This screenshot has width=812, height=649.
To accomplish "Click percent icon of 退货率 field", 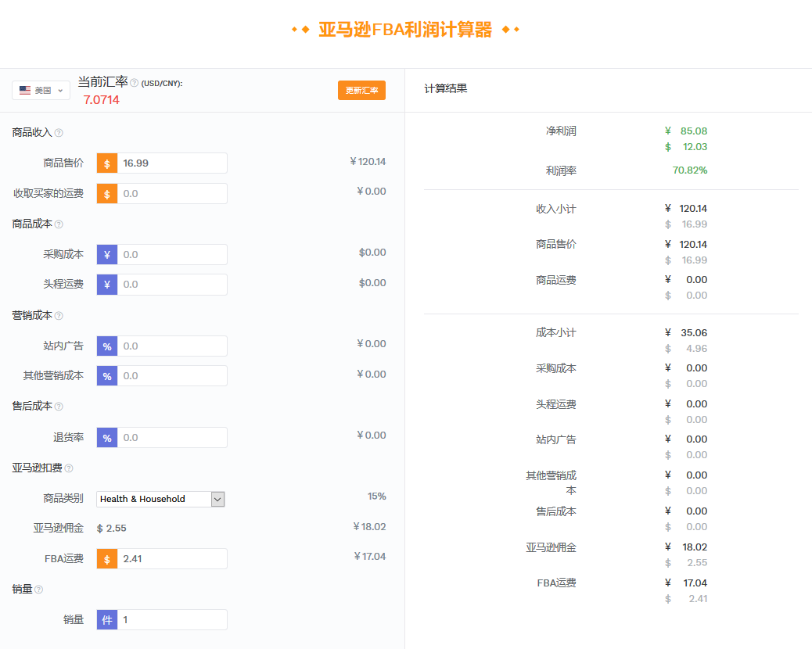I will (107, 438).
